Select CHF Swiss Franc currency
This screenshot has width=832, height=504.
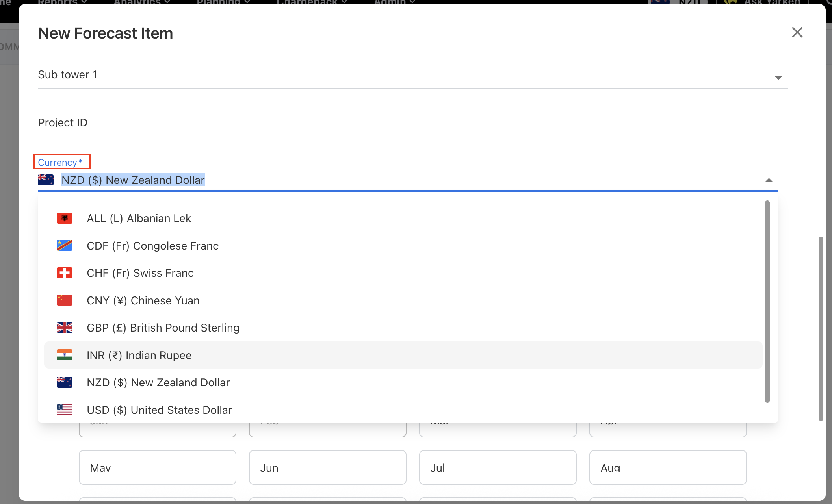click(140, 273)
